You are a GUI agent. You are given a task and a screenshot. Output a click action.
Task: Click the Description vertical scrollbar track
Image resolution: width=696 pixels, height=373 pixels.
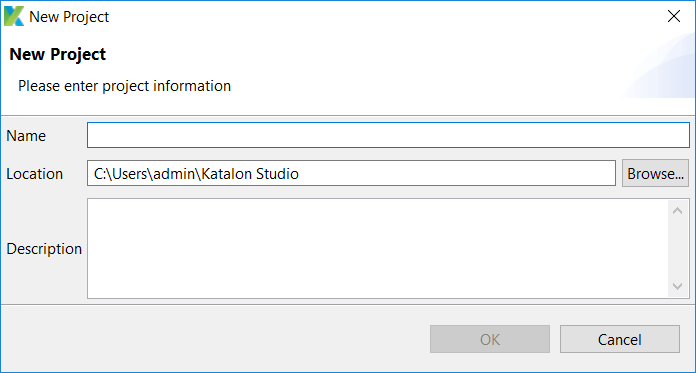[677, 249]
